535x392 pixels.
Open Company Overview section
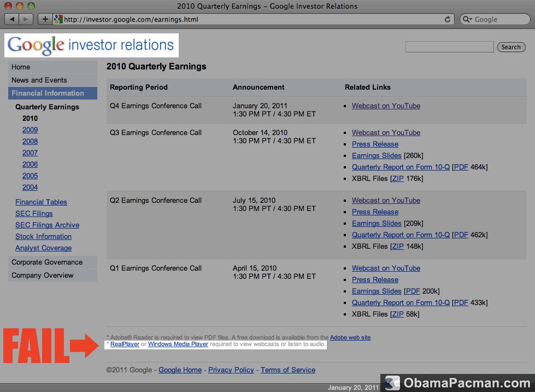(52, 275)
